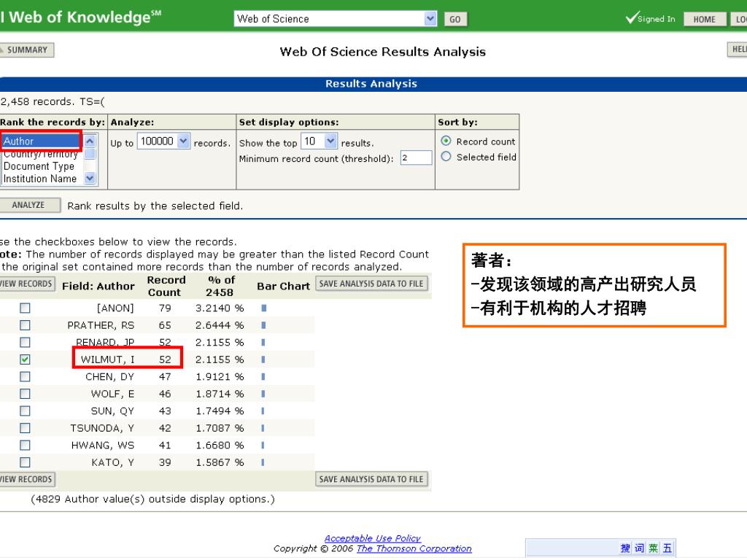Uncheck the WILMUT, I checkbox

[x=25, y=359]
